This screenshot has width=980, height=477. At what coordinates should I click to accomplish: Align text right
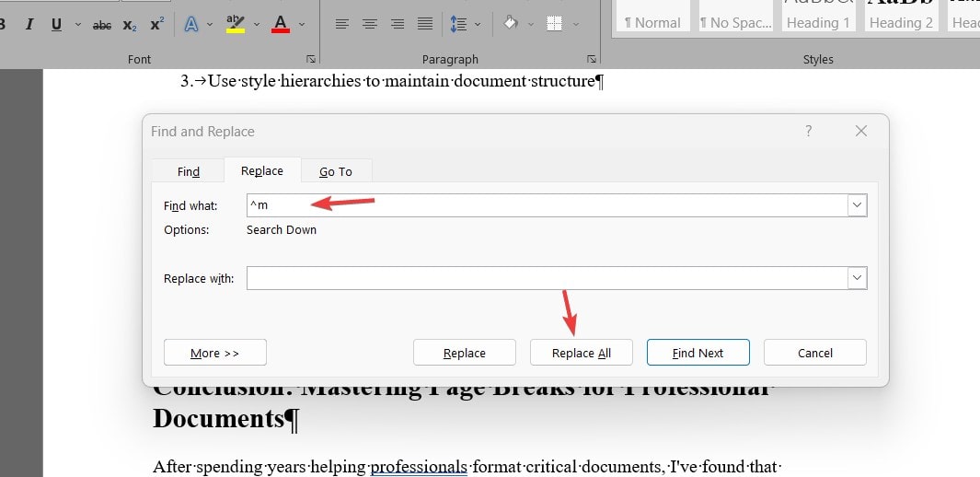pos(398,24)
